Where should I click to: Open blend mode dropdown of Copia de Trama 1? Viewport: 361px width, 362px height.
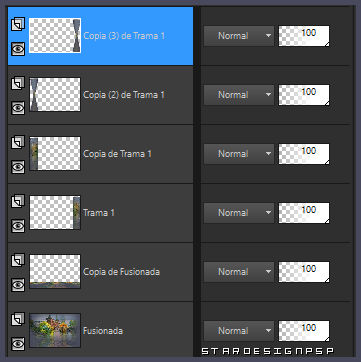[x=239, y=154]
